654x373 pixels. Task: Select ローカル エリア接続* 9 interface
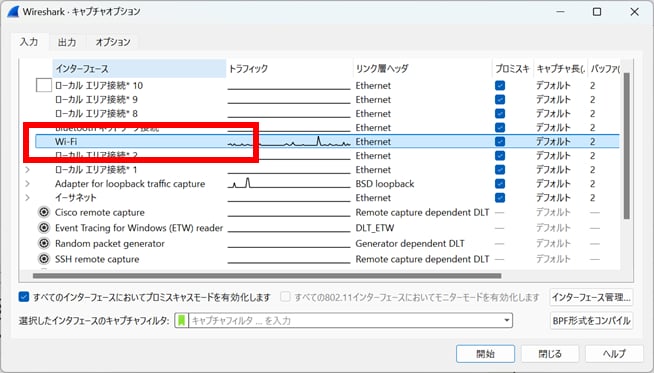click(96, 99)
